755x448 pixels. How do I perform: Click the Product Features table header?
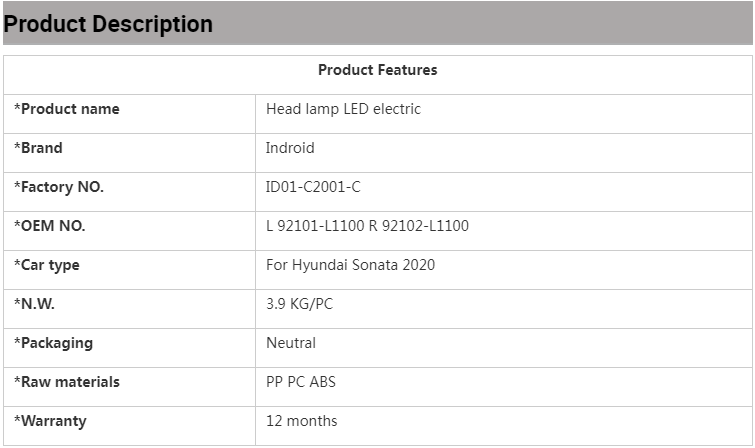point(377,70)
